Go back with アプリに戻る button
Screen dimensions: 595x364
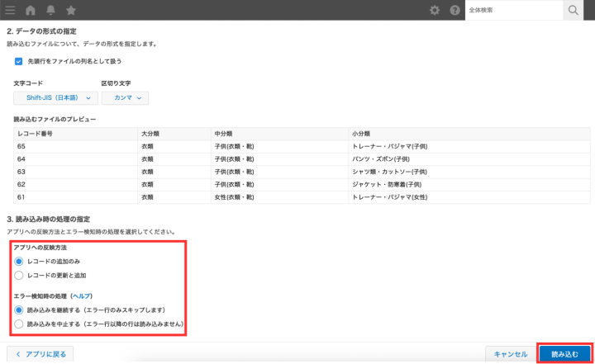[x=40, y=353]
